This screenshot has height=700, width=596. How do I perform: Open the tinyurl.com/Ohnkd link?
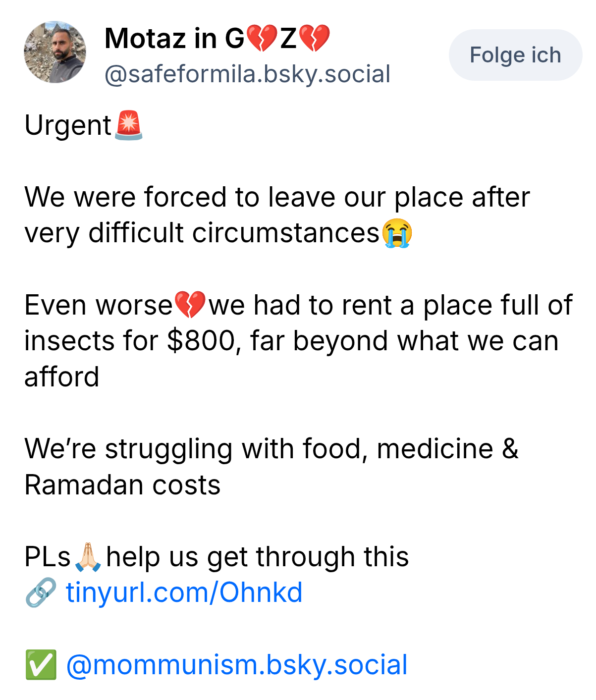(184, 592)
